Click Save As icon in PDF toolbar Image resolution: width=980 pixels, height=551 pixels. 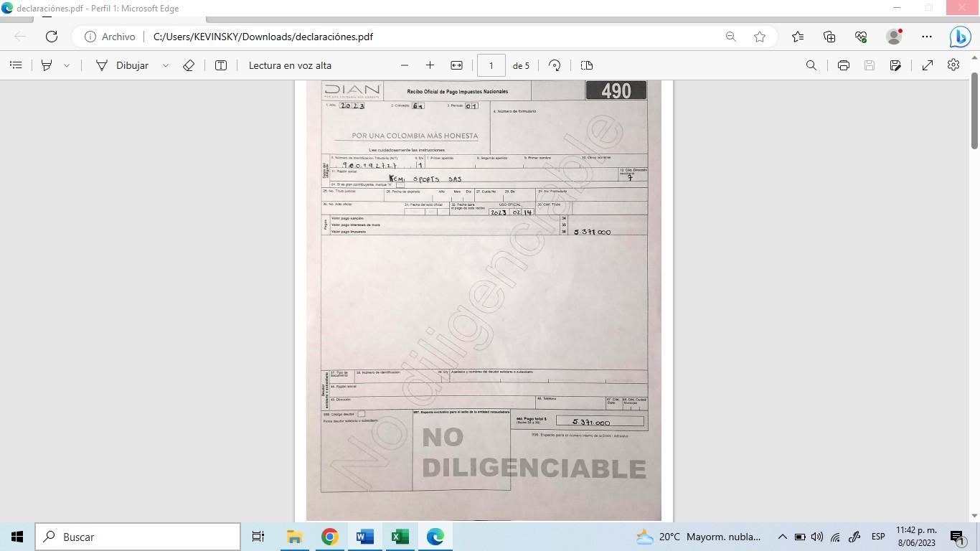click(895, 65)
